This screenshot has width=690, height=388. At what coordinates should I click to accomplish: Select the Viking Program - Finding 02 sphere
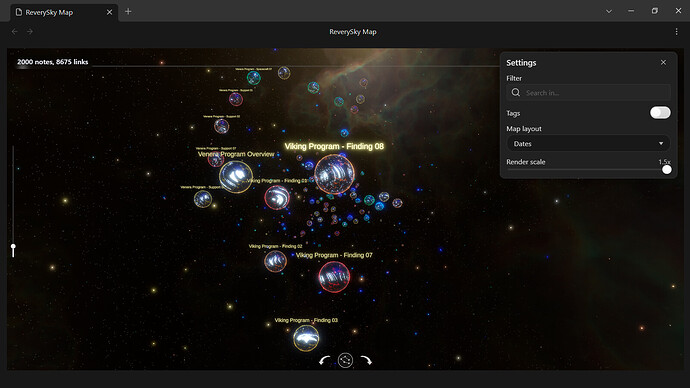click(275, 261)
